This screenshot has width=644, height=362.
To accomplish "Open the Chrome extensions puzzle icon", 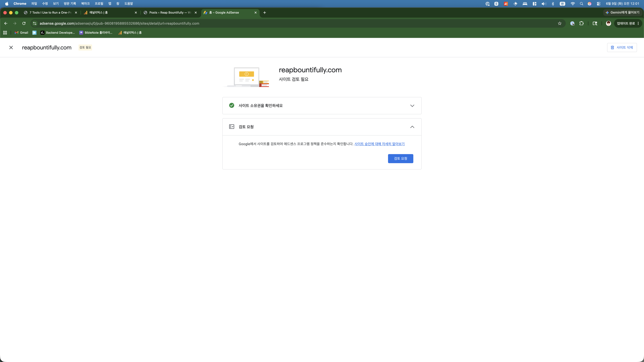I will click(x=581, y=24).
